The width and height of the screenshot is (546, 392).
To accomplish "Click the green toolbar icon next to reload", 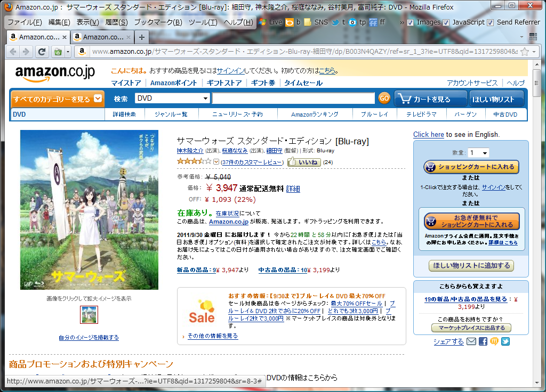I will coord(58,52).
